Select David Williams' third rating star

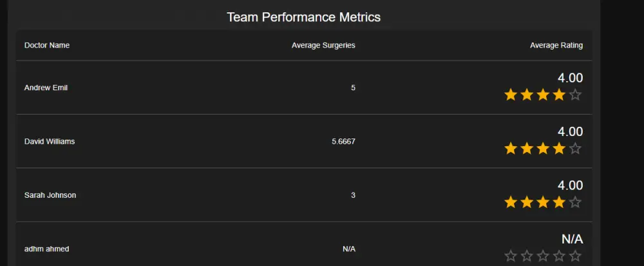coord(543,149)
